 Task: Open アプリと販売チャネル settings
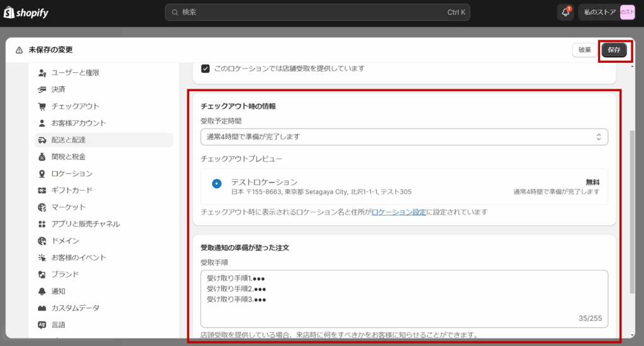pos(104,225)
